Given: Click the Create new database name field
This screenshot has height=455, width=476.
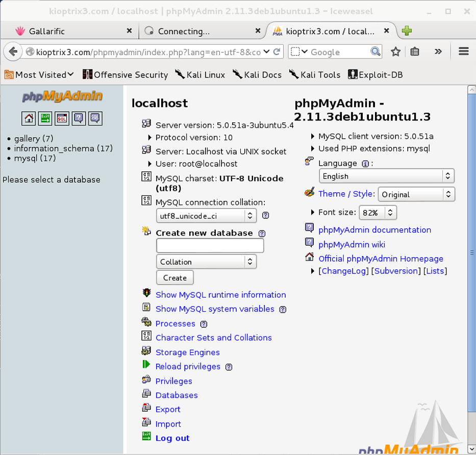Looking at the screenshot, I should point(210,245).
